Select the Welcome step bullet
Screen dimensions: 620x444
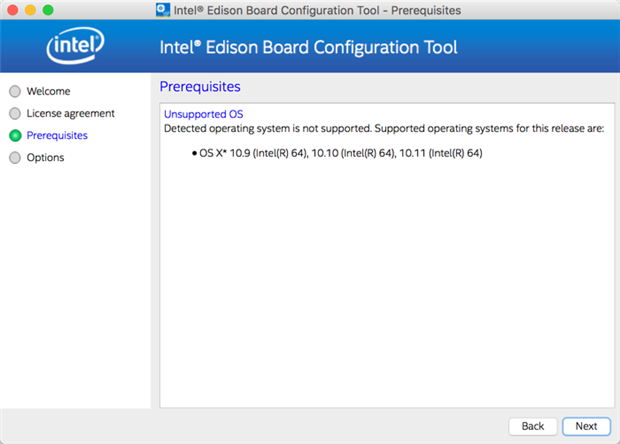click(x=15, y=91)
